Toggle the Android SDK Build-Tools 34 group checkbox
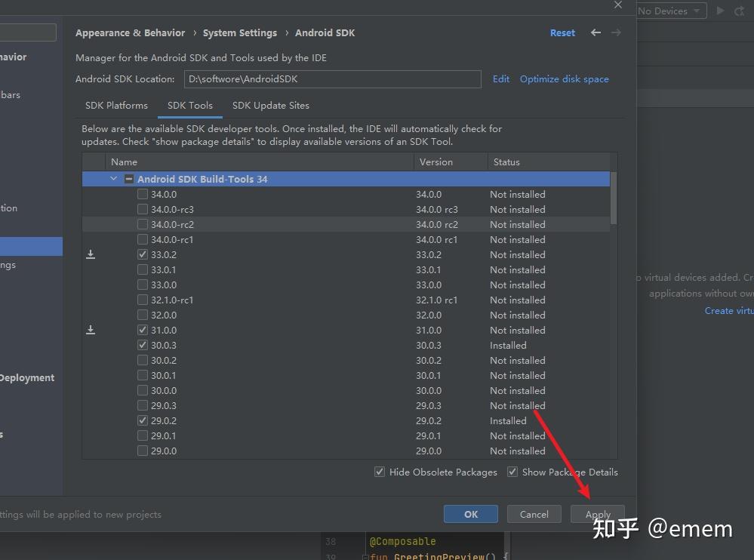Image resolution: width=754 pixels, height=560 pixels. click(129, 179)
